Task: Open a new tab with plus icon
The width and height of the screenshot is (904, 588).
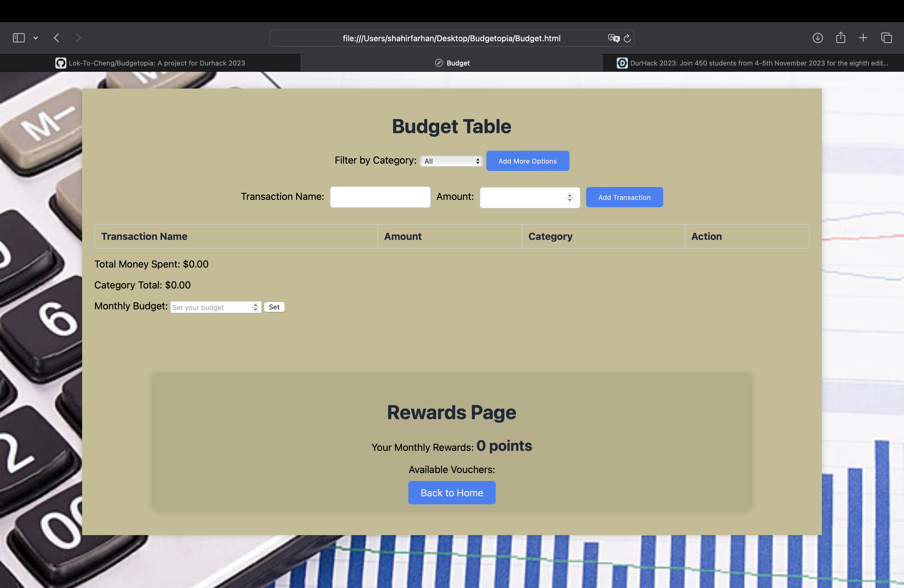Action: (863, 38)
